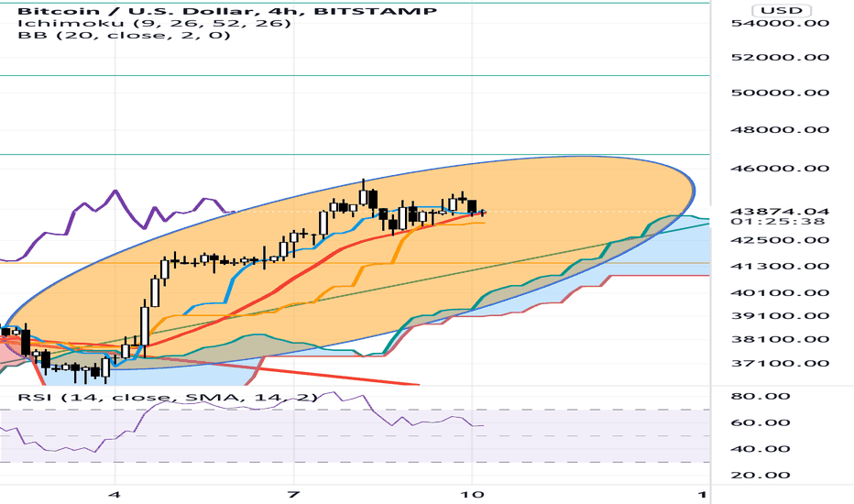This screenshot has width=854, height=504.
Task: Click the RSI 20.00 scale label
Action: click(x=761, y=475)
